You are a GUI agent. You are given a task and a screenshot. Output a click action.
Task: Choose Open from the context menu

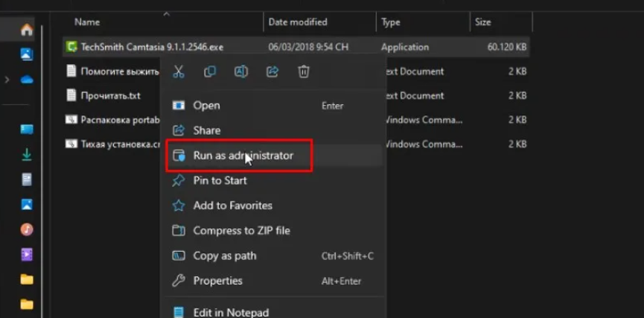[x=206, y=106]
